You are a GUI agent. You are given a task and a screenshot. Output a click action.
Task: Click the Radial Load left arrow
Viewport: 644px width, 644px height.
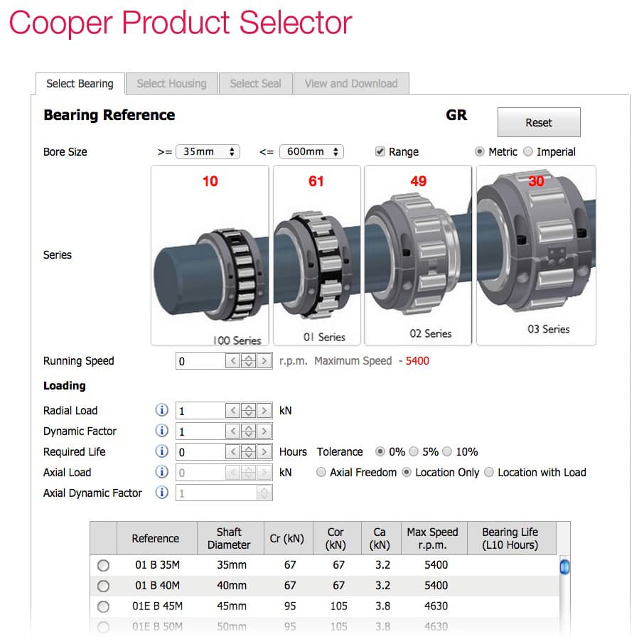coord(233,410)
